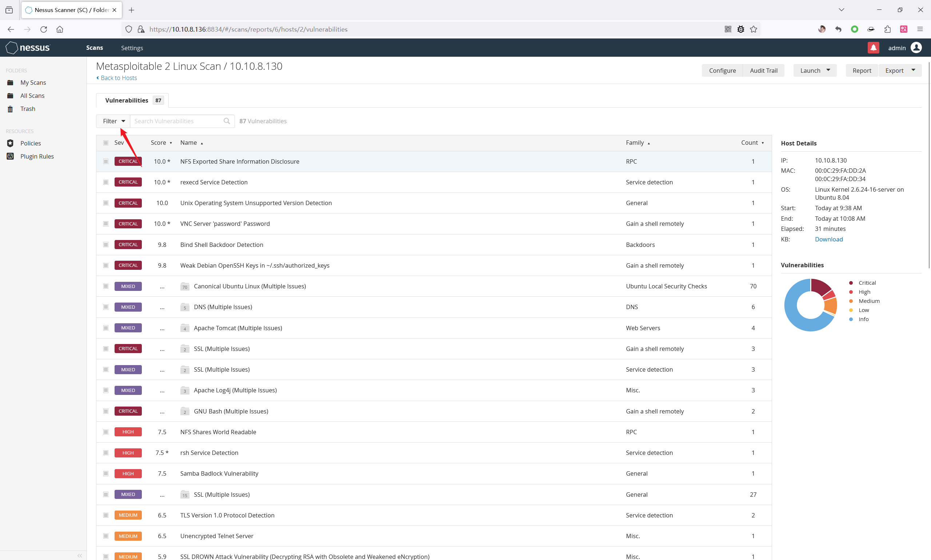Image resolution: width=931 pixels, height=560 pixels.
Task: Open the Settings menu
Action: (x=132, y=48)
